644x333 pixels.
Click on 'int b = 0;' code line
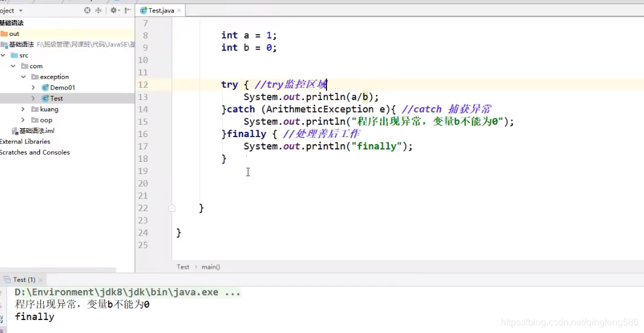pos(249,48)
